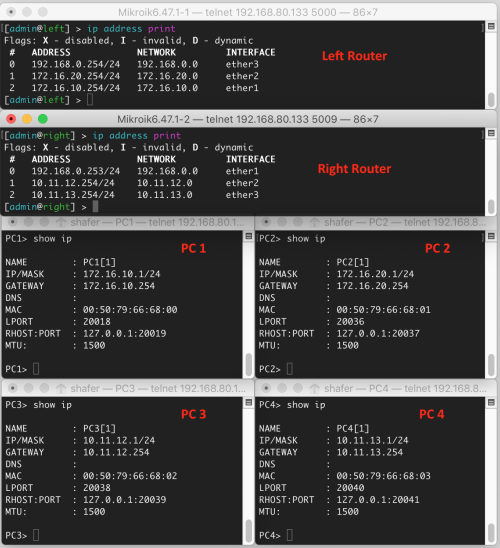Screen dimensions: 500x548
Task: Click PC3 IP/MASK value 10.11.12.1/24
Action: pyautogui.click(x=119, y=440)
